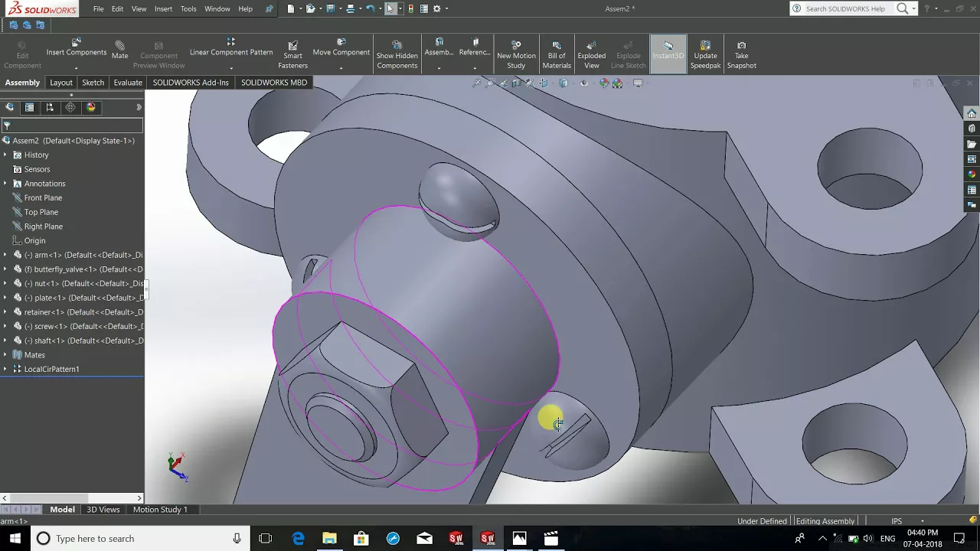The image size is (980, 551).
Task: Open the DisplayManager tab
Action: (x=91, y=107)
